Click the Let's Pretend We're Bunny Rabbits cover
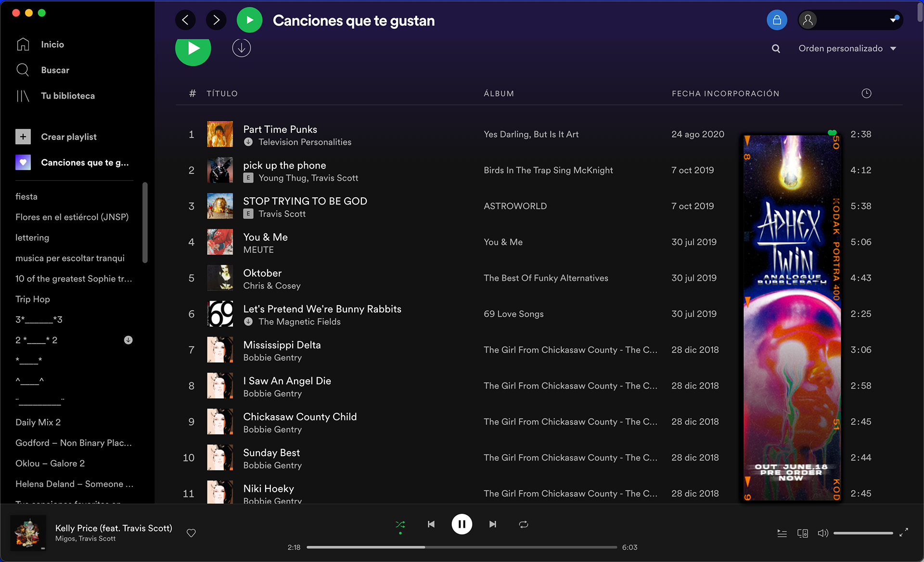The image size is (924, 562). [220, 314]
